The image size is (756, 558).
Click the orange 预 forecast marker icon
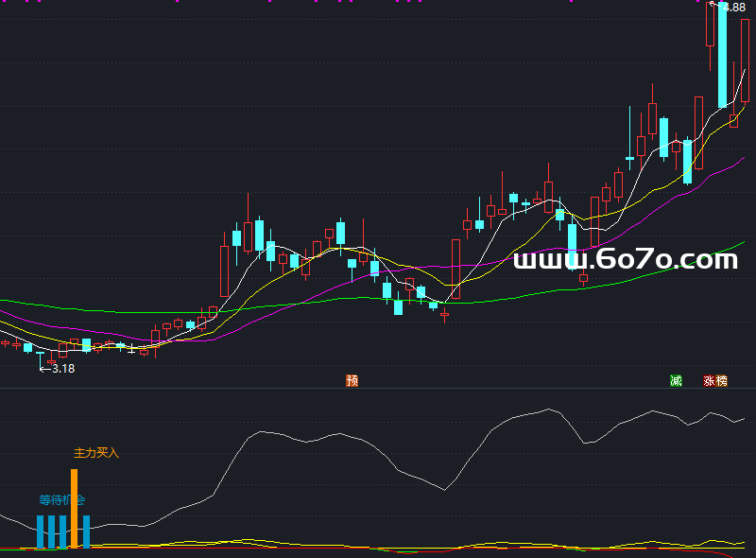[x=352, y=381]
